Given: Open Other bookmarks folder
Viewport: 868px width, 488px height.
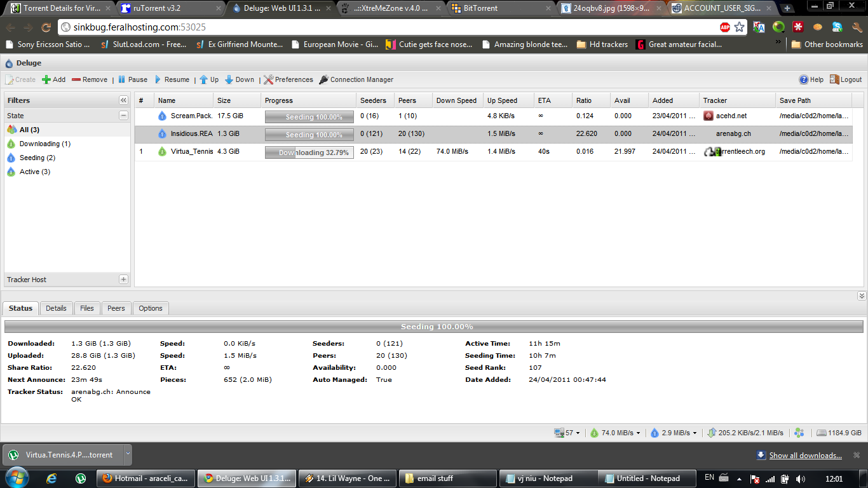Looking at the screenshot, I should click(827, 44).
